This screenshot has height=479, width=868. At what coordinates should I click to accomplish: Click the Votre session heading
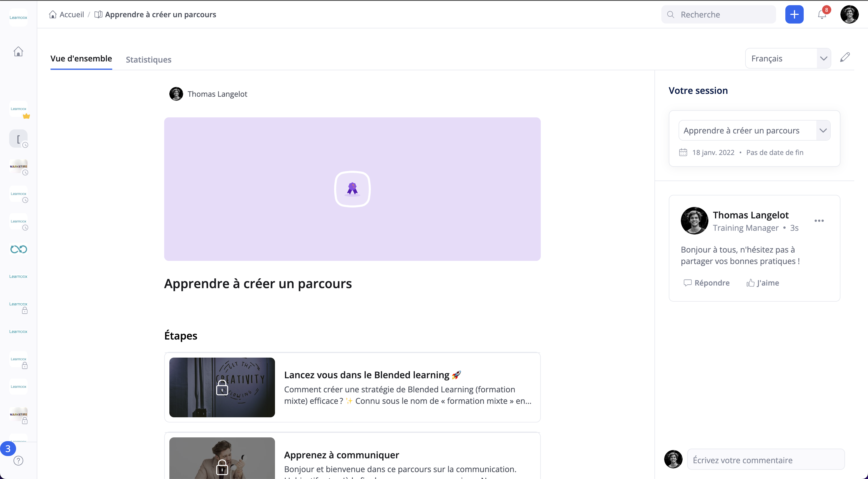(x=698, y=91)
